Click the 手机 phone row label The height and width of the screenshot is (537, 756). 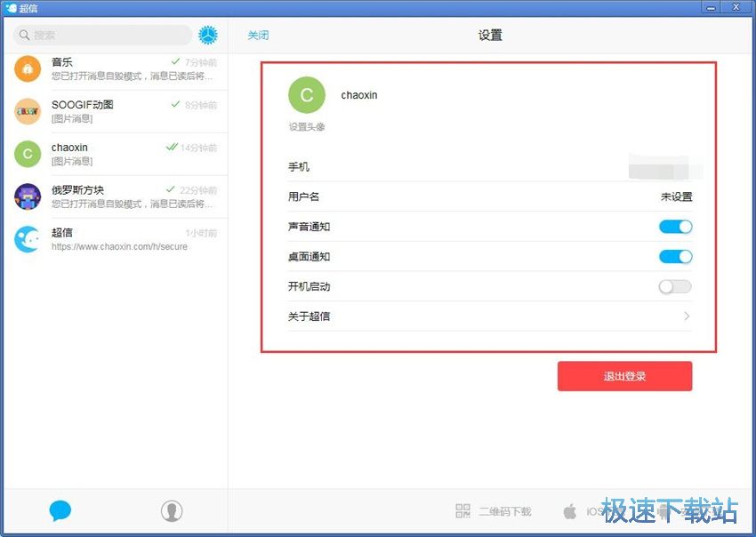pos(299,167)
